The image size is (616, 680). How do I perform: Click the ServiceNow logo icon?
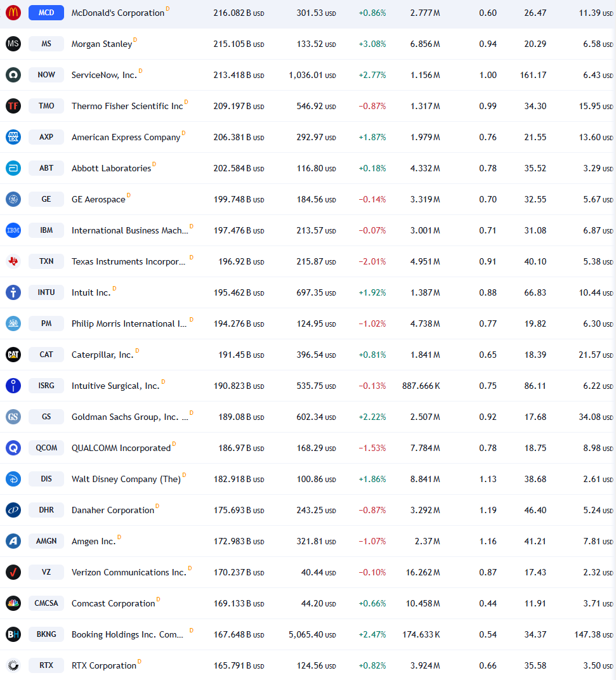[13, 75]
